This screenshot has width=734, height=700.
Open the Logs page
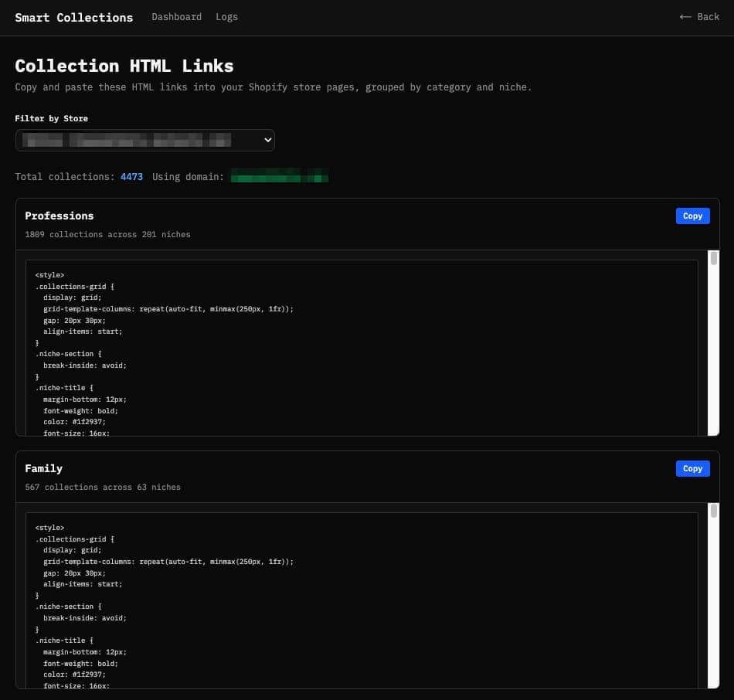click(226, 16)
